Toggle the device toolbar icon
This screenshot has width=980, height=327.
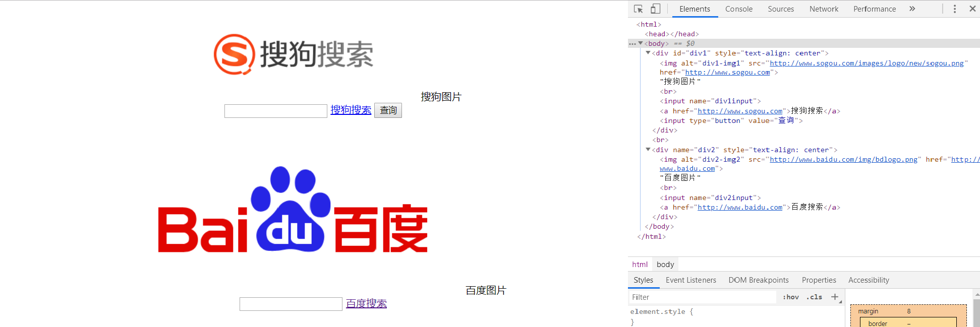(x=655, y=9)
